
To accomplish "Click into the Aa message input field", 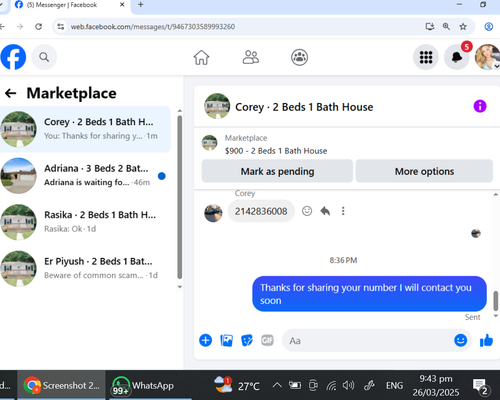I will [367, 340].
